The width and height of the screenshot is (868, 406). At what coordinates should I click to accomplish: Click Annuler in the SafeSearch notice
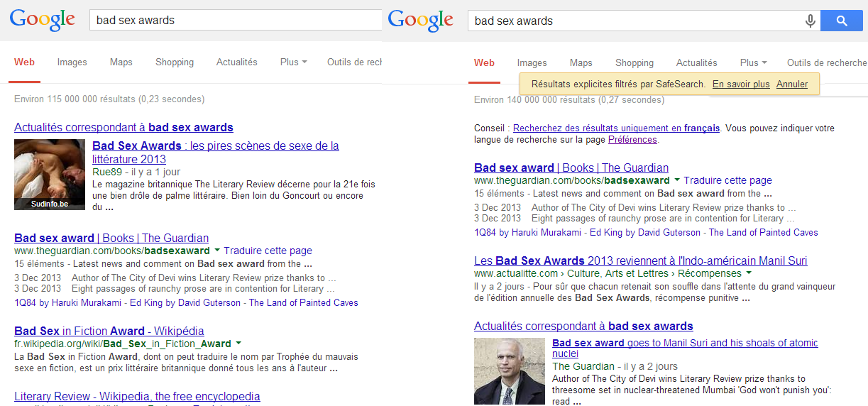tap(792, 84)
